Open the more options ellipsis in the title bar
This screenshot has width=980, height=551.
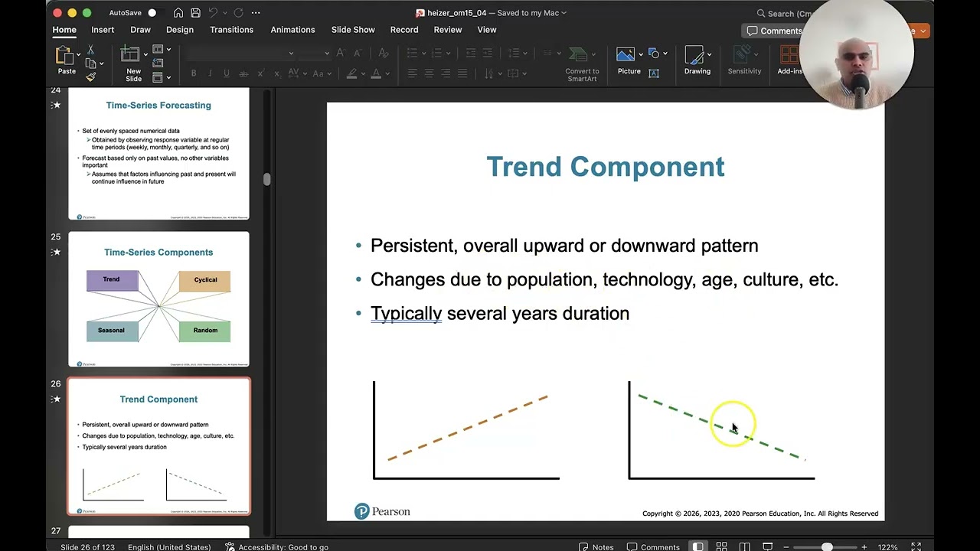[256, 13]
